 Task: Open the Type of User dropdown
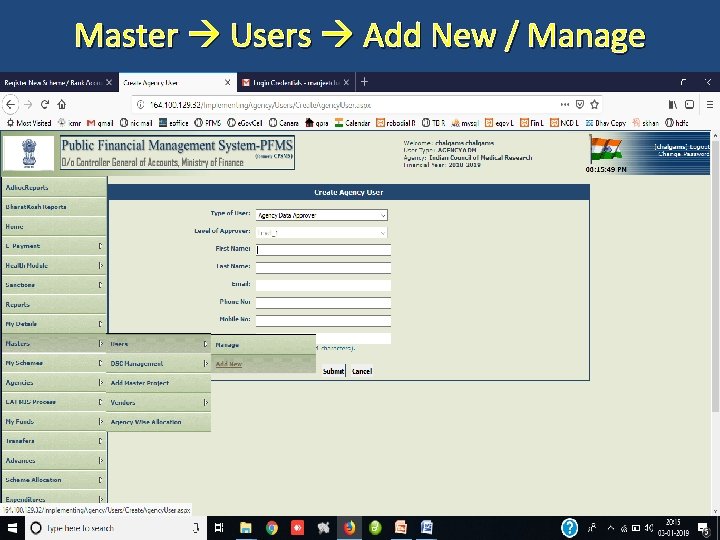tap(321, 215)
